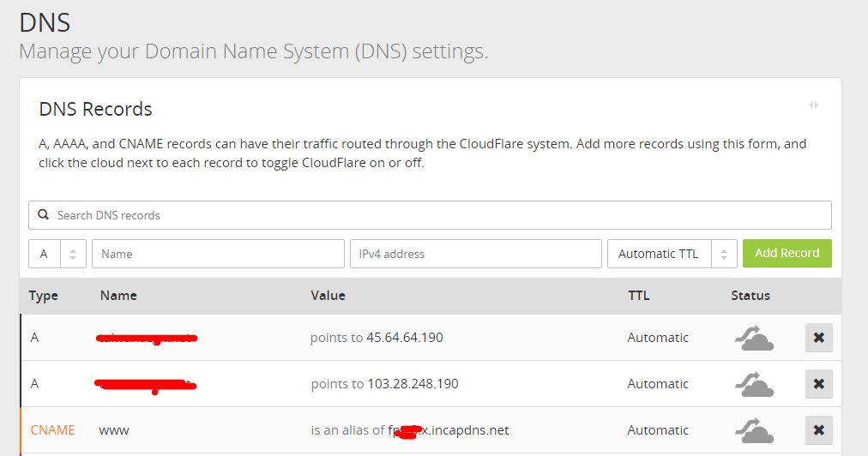Delete the A record pointing to 45.64.64.190
The image size is (868, 456).
coord(818,338)
